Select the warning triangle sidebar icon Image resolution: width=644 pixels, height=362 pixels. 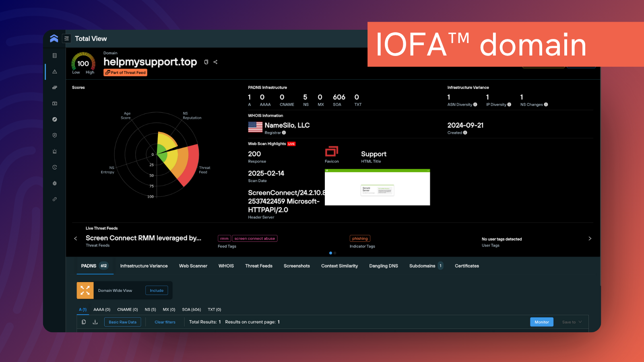click(x=55, y=72)
